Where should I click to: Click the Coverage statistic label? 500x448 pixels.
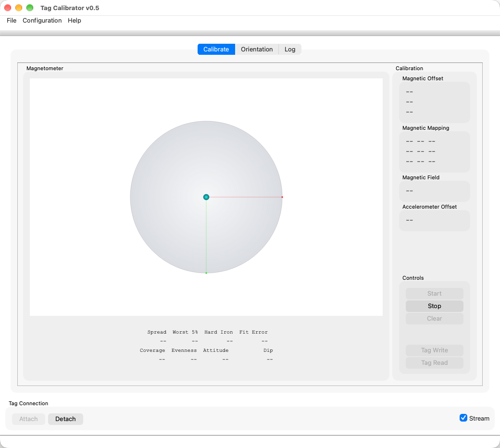tap(152, 350)
